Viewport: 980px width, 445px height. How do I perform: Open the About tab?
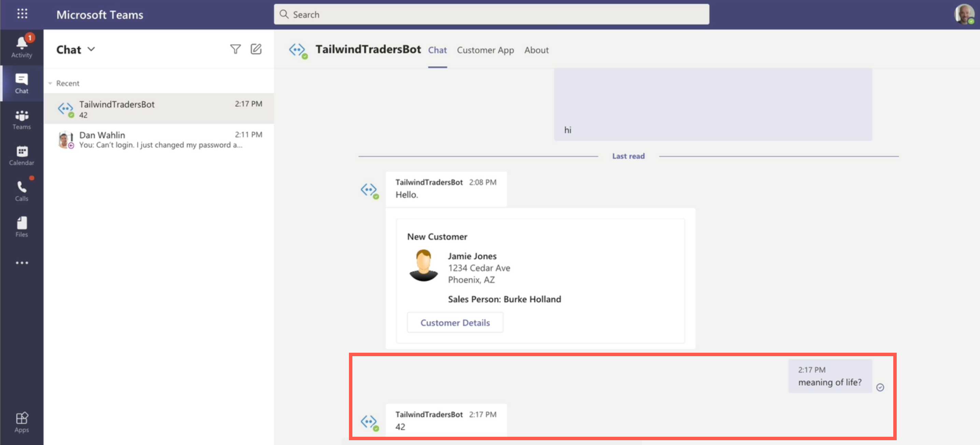pyautogui.click(x=536, y=50)
